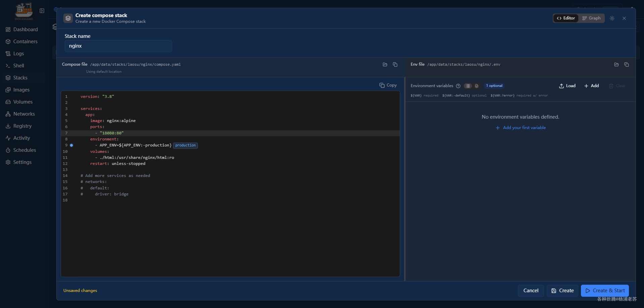
Task: Click the 'image: nginx:alpine' line
Action: click(x=113, y=121)
